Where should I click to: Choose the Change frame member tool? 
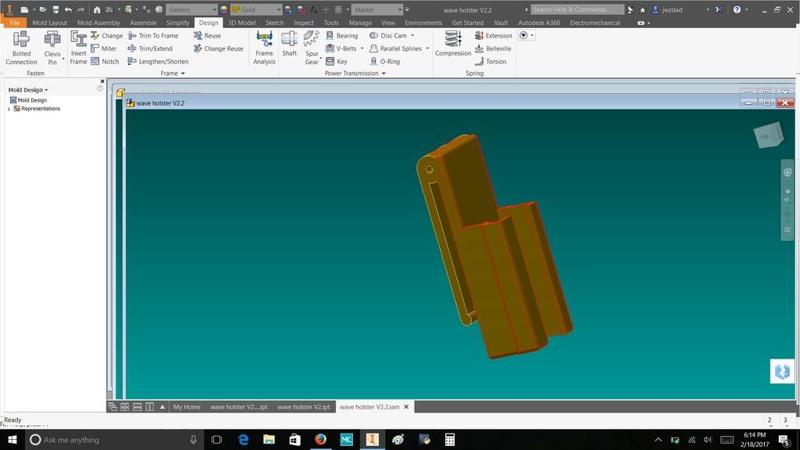(x=107, y=35)
